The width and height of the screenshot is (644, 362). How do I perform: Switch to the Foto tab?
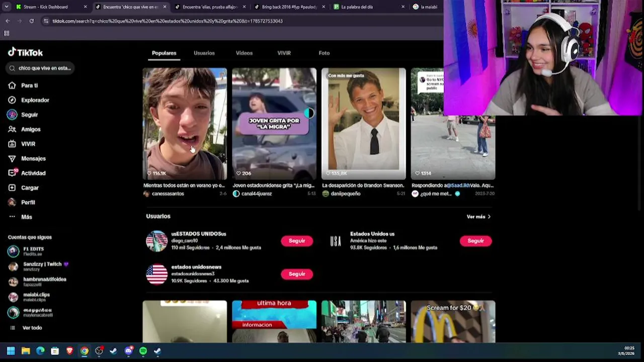pos(324,53)
